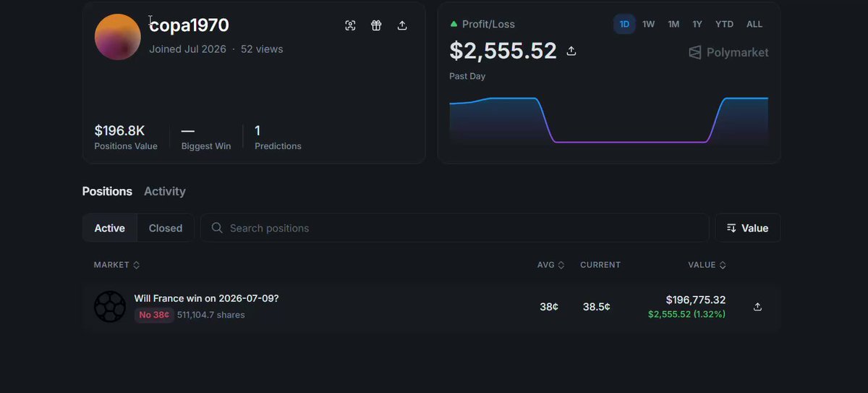Click the Profit/Loss chart line
Viewport: 868px width, 393px height.
tap(608, 120)
